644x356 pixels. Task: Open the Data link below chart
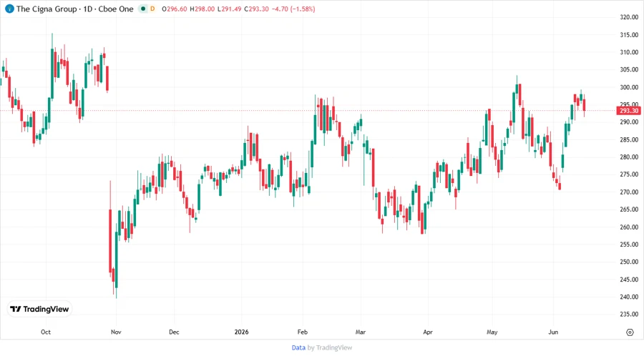[x=298, y=347]
